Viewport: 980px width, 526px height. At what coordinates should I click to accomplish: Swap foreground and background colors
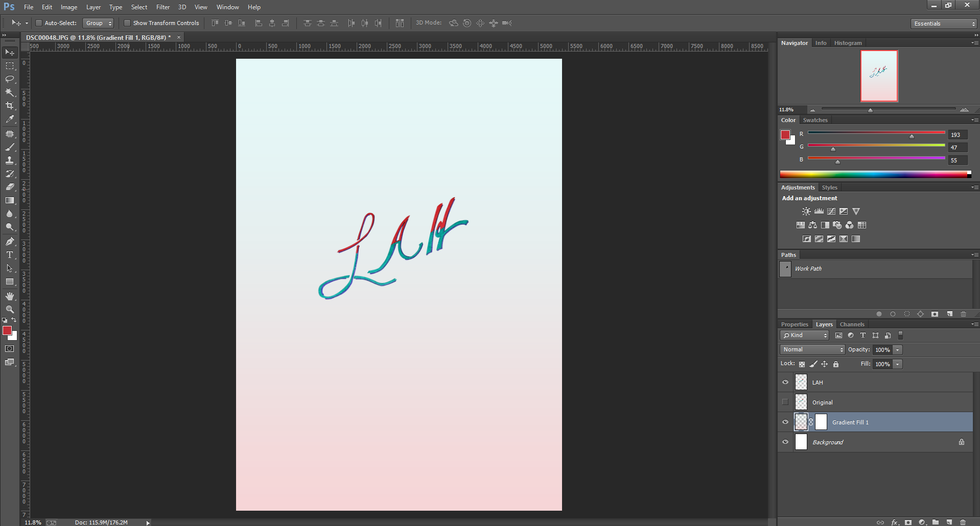[x=14, y=320]
